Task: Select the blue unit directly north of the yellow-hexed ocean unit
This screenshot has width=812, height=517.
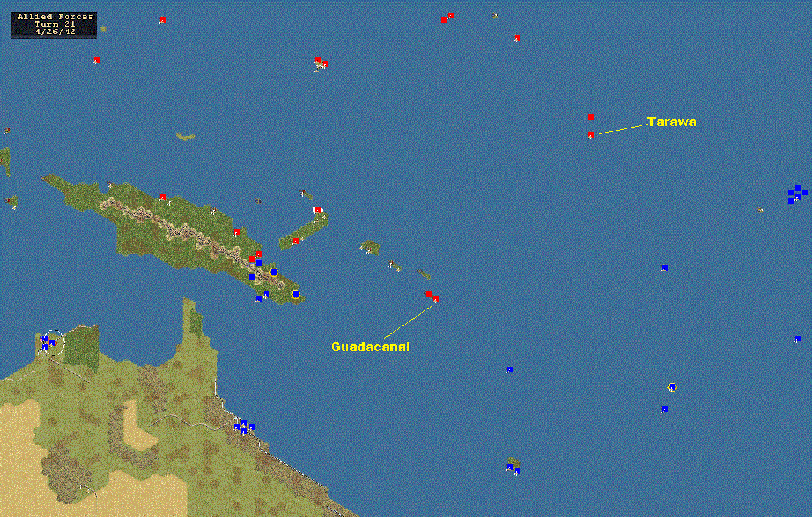Action: [664, 268]
